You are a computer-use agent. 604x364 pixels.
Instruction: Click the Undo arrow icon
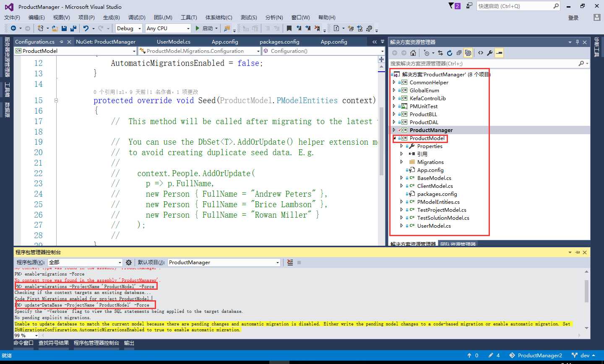86,28
